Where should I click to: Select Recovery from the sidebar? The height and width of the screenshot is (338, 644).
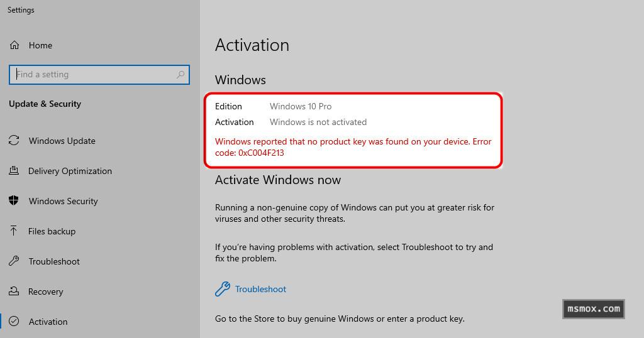pyautogui.click(x=45, y=292)
